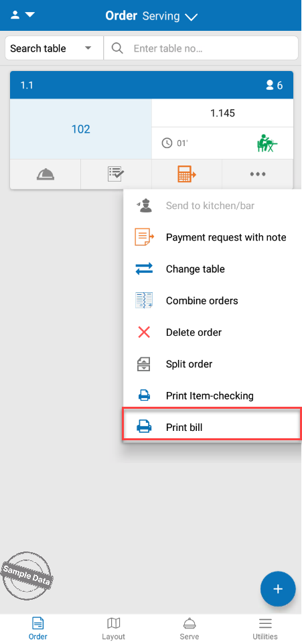Open the Utilities tab
The height and width of the screenshot is (644, 302).
coord(265,629)
